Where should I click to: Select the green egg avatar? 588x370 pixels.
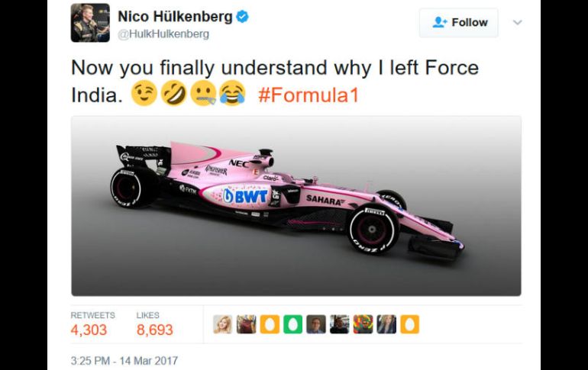(x=292, y=324)
